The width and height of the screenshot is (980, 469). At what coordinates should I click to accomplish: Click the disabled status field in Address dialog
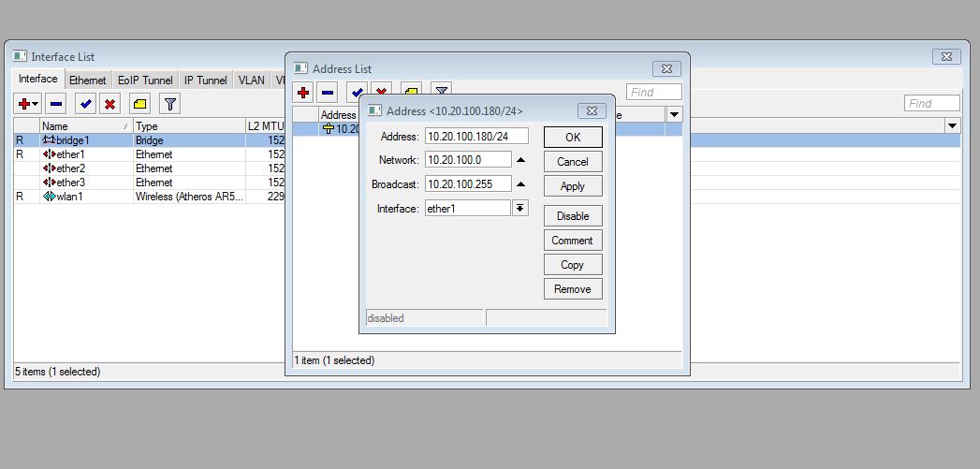coord(424,317)
